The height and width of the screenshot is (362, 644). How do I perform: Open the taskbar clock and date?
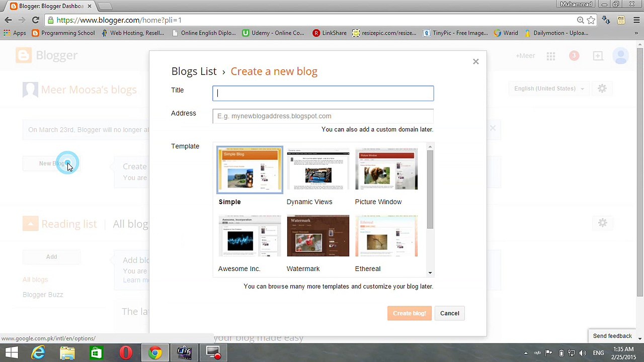click(x=624, y=353)
